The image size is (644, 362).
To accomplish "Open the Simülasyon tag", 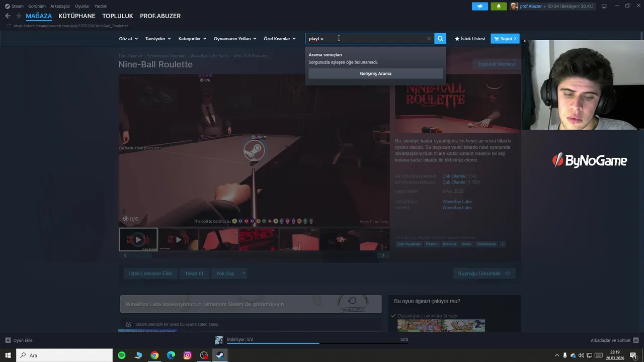I will coord(486,244).
